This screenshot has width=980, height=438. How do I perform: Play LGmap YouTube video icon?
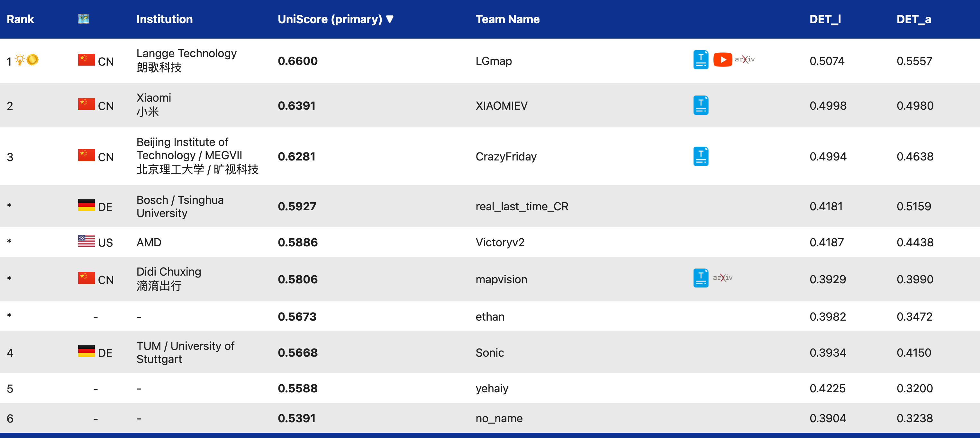(722, 60)
